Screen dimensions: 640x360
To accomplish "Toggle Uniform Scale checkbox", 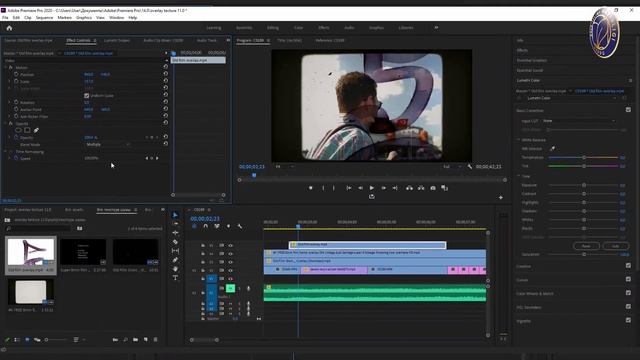I will tap(87, 96).
